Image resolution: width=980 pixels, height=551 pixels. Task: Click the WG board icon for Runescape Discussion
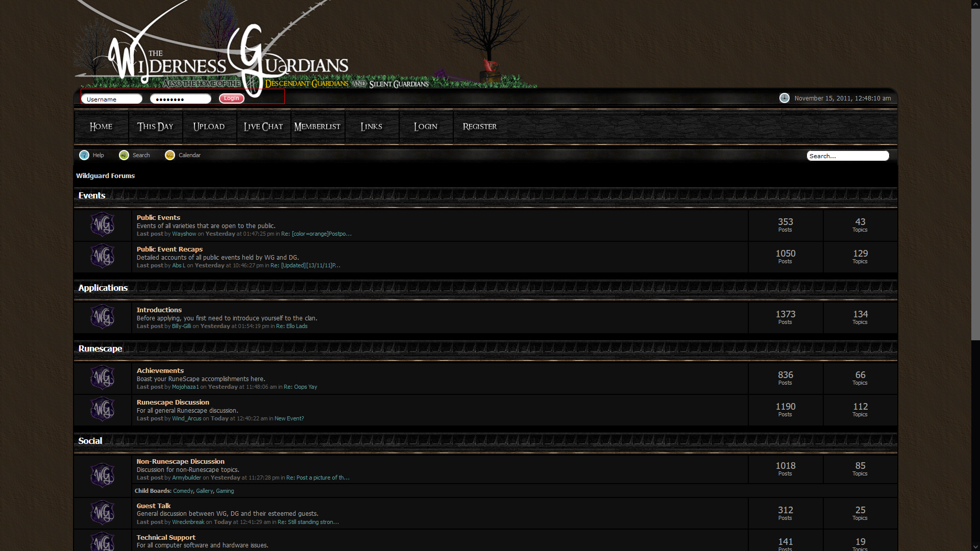102,409
